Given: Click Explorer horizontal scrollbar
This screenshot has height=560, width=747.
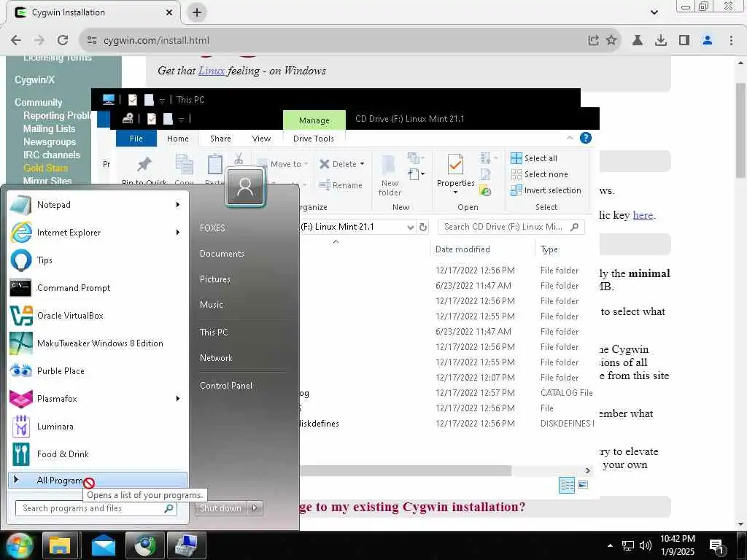Looking at the screenshot, I should click(405, 470).
